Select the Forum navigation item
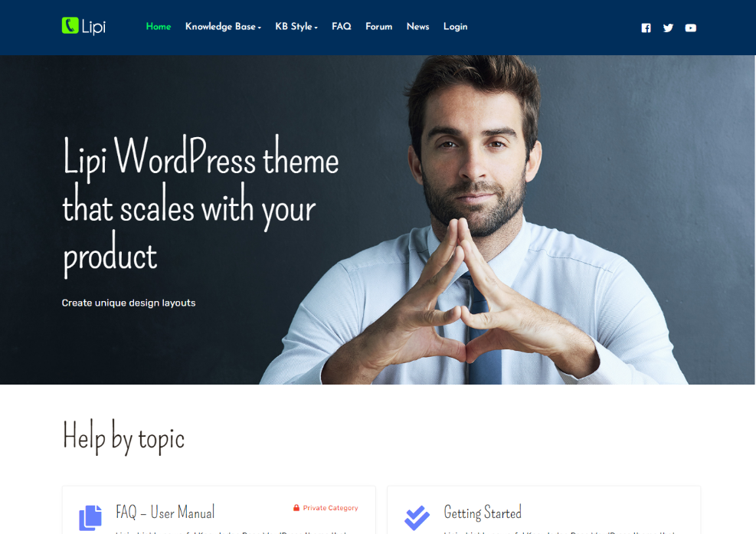Viewport: 756px width, 534px height. point(378,27)
